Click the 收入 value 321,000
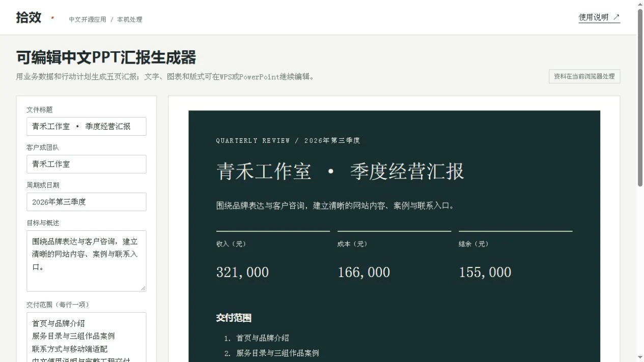 [x=242, y=272]
